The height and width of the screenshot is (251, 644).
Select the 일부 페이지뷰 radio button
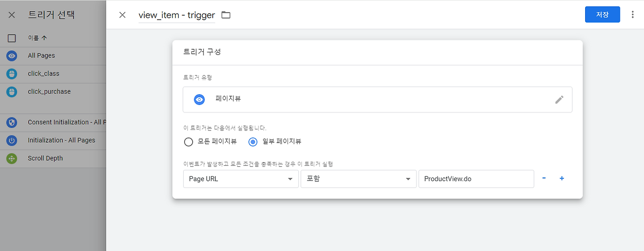point(254,142)
